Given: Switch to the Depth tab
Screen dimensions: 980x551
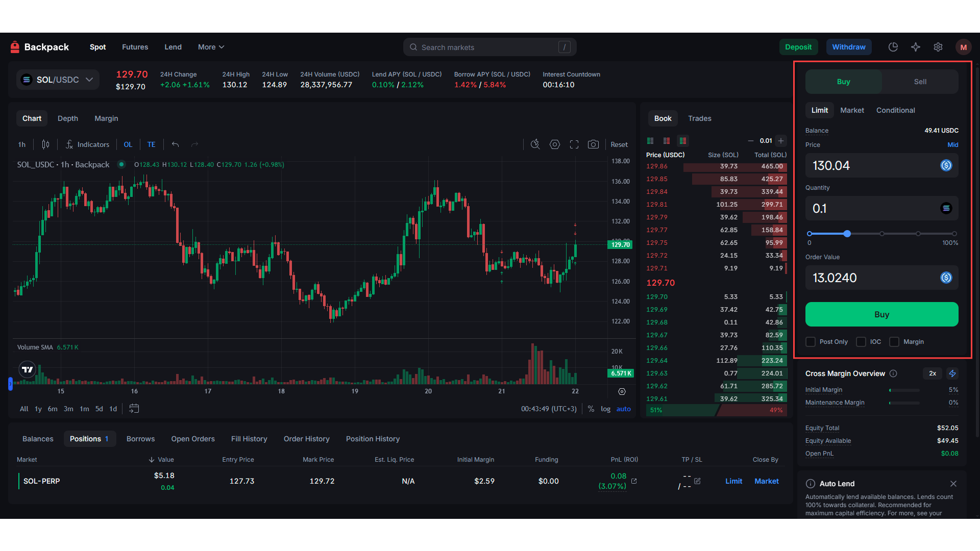Looking at the screenshot, I should [68, 118].
